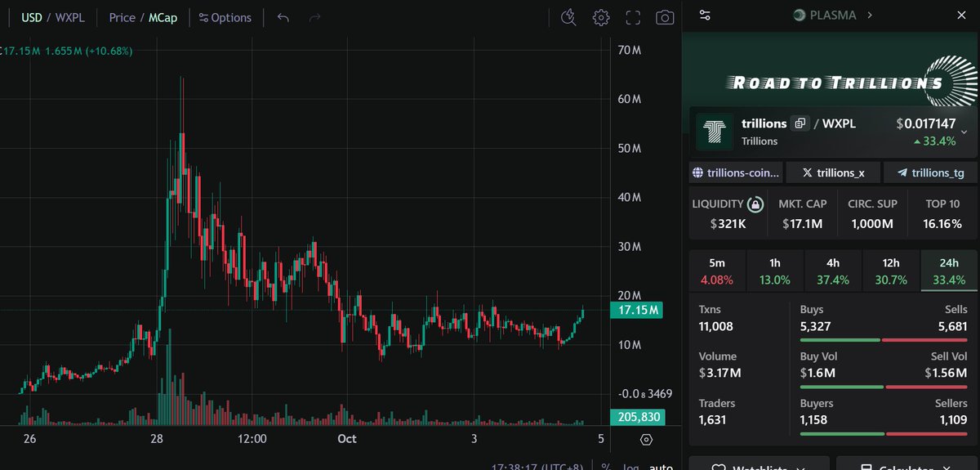The image size is (980, 470).
Task: Expand the price details chevron
Action: [964, 132]
